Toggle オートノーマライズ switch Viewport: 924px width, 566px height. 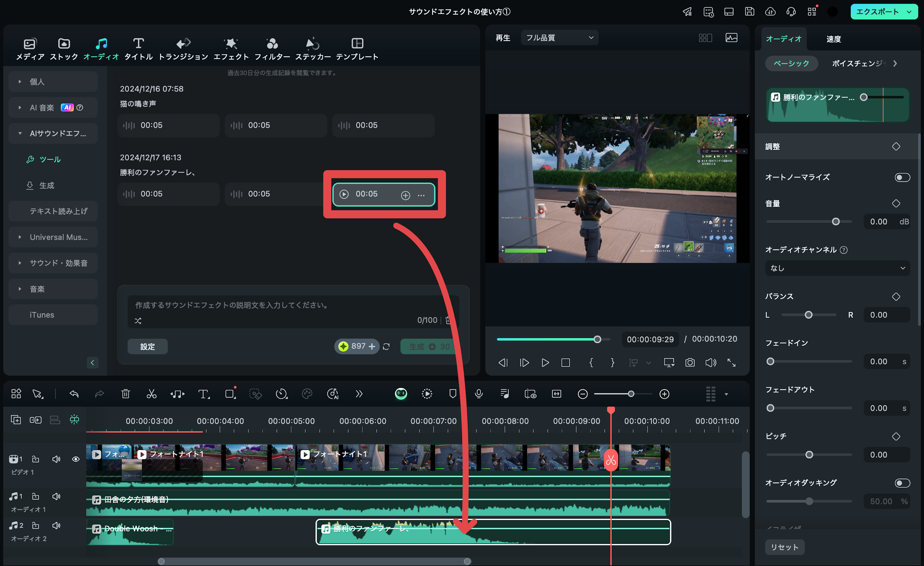[x=902, y=177]
